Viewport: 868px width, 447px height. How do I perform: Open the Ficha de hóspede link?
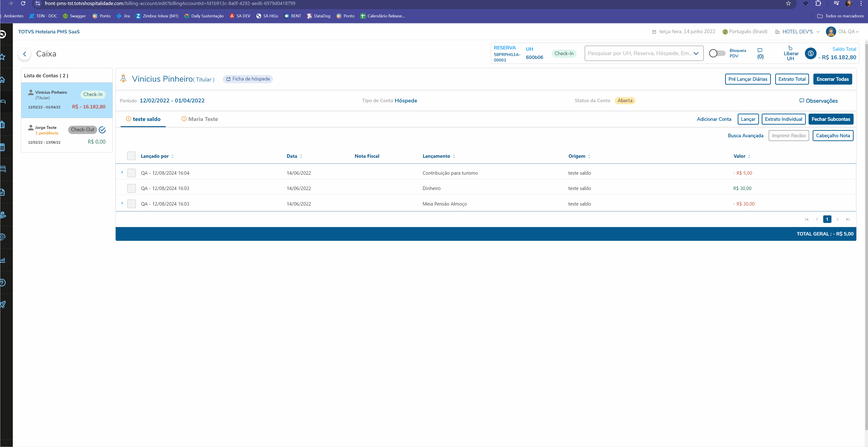(x=248, y=79)
